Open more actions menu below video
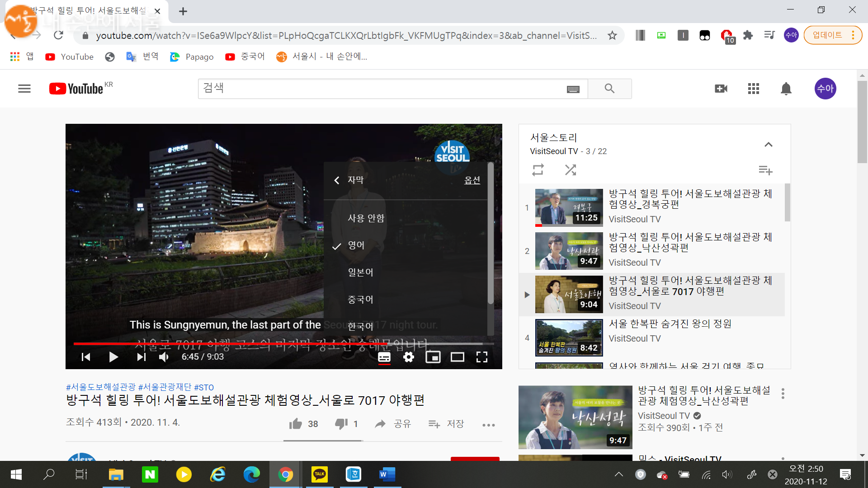This screenshot has height=488, width=868. pyautogui.click(x=488, y=425)
